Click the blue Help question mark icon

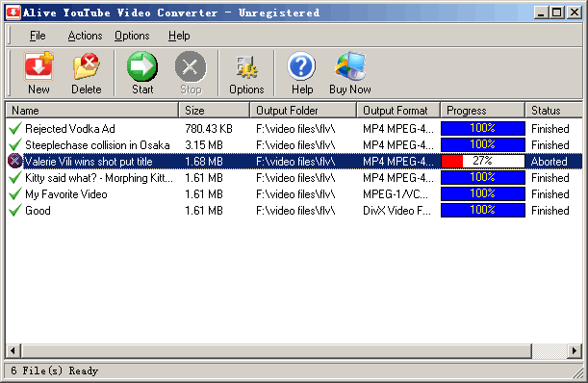point(301,66)
